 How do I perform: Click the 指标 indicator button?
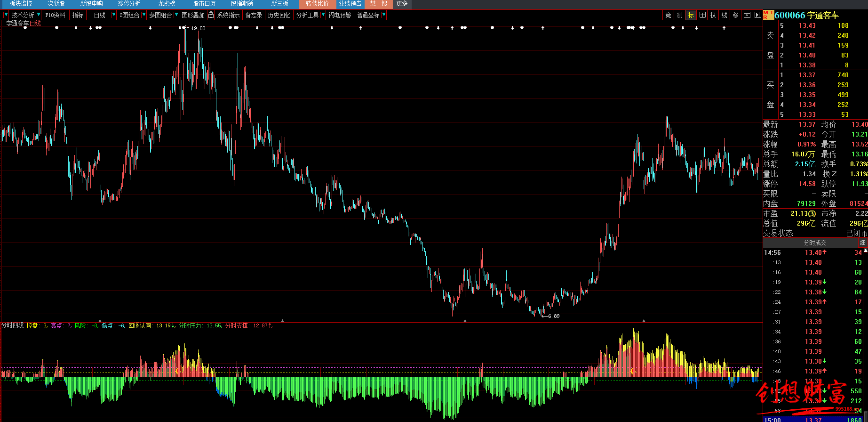[78, 15]
